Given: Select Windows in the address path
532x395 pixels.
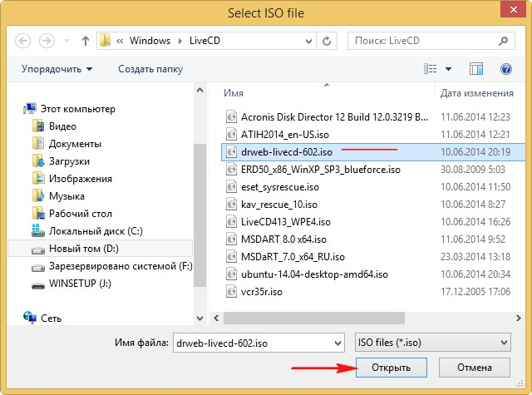Looking at the screenshot, I should [150, 41].
